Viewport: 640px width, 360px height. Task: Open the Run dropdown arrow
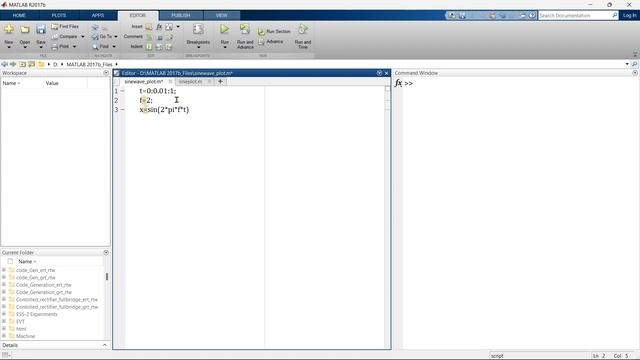pos(224,47)
